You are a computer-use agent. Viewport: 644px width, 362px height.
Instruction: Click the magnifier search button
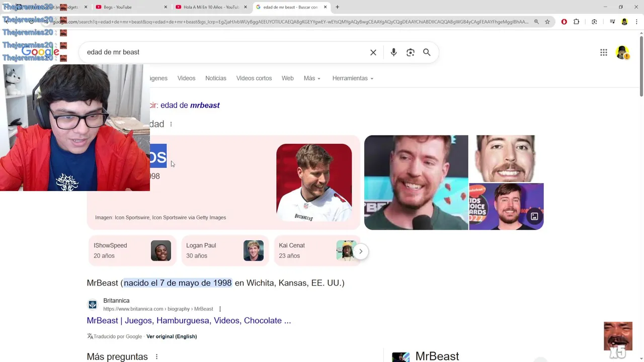427,52
